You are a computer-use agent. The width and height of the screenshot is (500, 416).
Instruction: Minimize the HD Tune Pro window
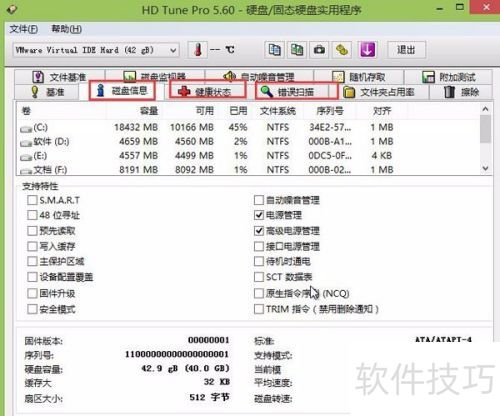pos(440,8)
